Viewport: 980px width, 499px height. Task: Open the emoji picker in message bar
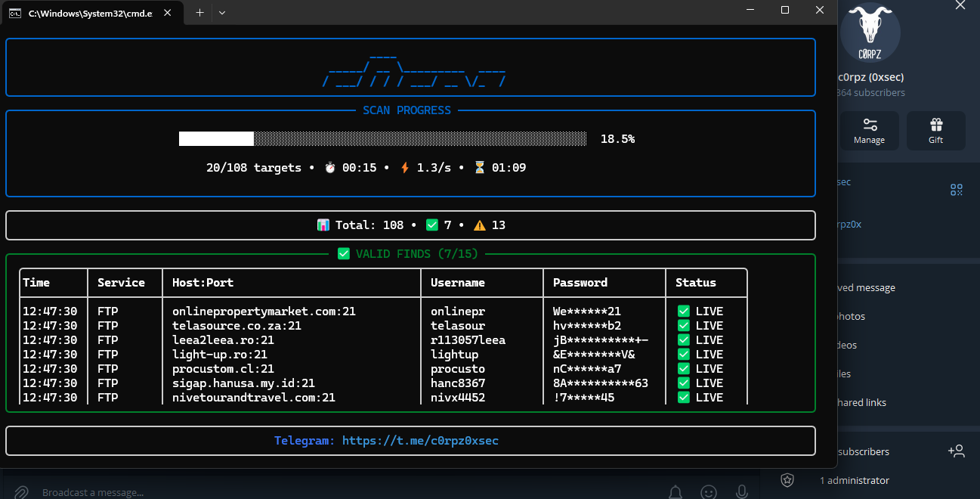709,492
